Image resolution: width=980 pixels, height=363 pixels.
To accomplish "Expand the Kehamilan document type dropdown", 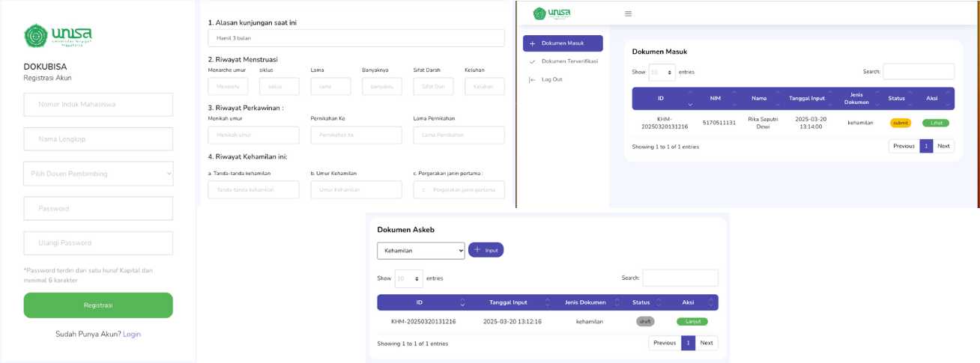I will (x=420, y=251).
